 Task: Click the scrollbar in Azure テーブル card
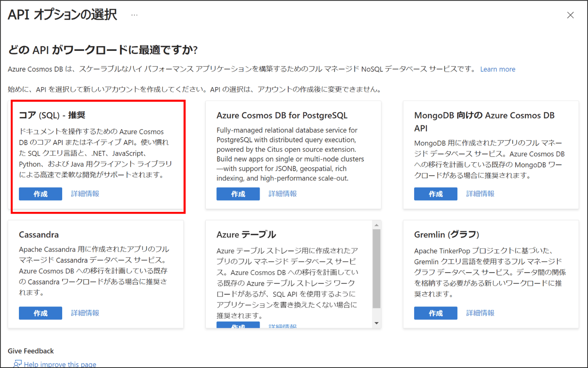click(x=376, y=269)
